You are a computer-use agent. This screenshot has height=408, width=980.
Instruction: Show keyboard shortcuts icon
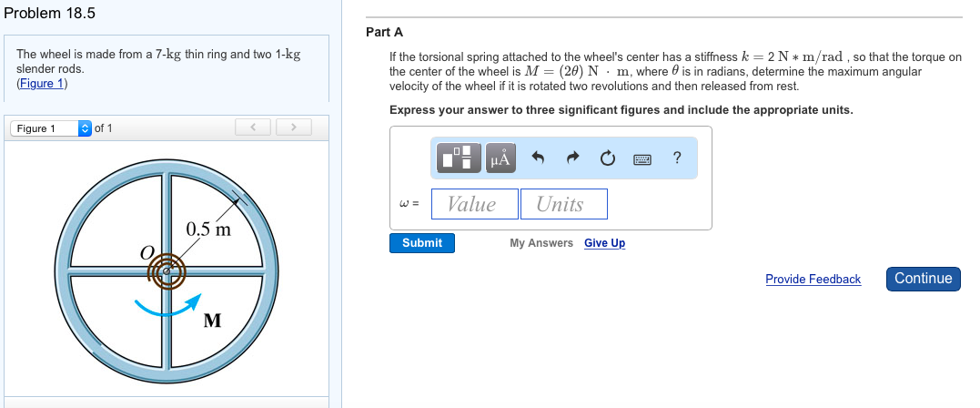(x=642, y=159)
